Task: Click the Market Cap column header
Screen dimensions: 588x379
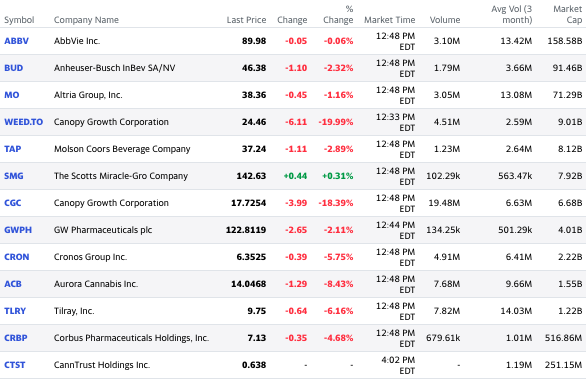Action: coord(568,14)
